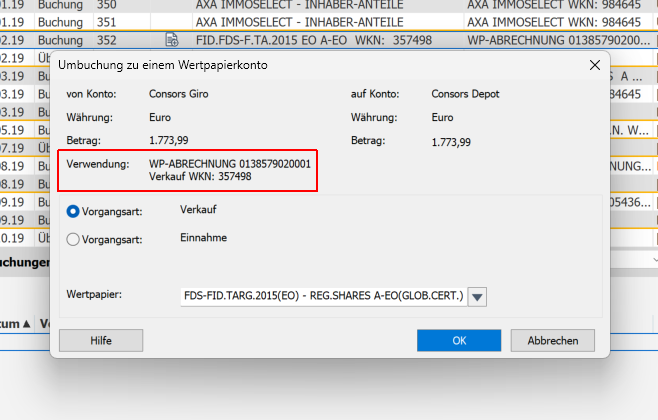Select the Verkauf Vorgangsart radio button
658x420 pixels.
pyautogui.click(x=73, y=211)
